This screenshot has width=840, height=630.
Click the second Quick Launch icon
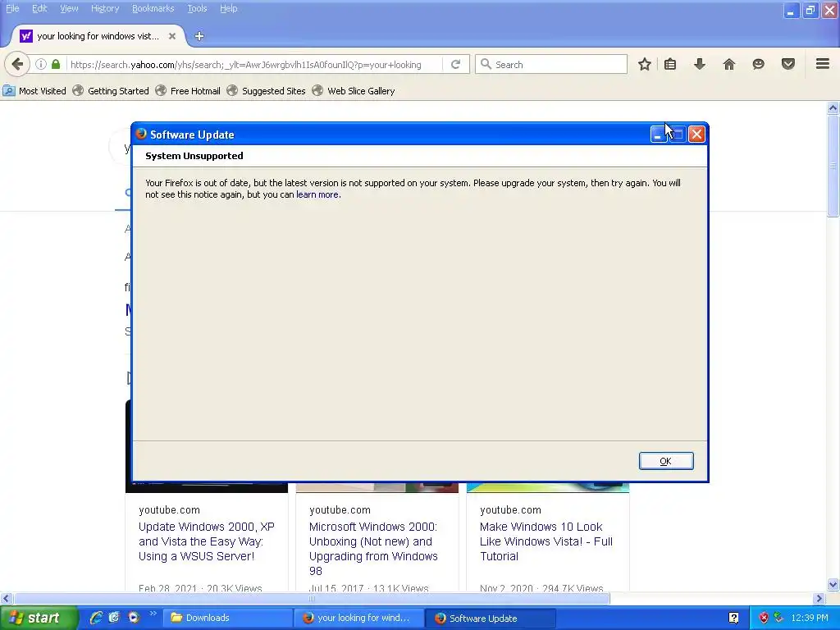[x=114, y=619]
